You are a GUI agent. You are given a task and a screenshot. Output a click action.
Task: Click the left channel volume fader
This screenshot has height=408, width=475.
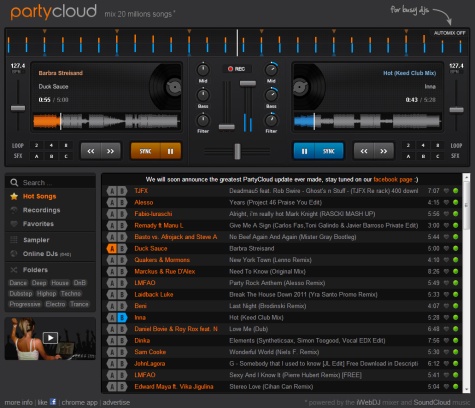coord(227,127)
